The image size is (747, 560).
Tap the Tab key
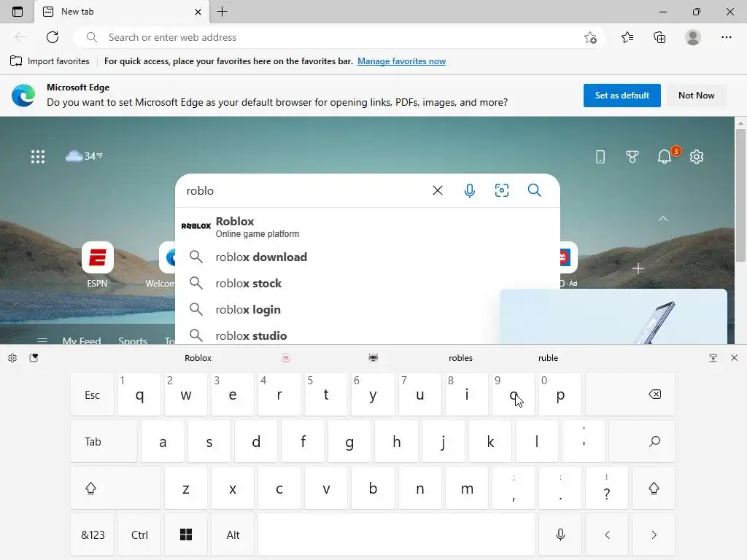(104, 441)
